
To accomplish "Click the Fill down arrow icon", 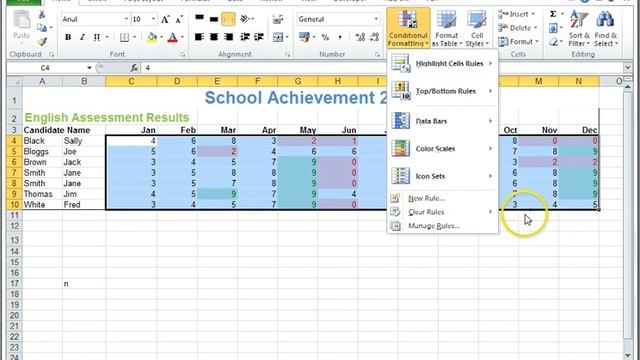I will point(553,28).
